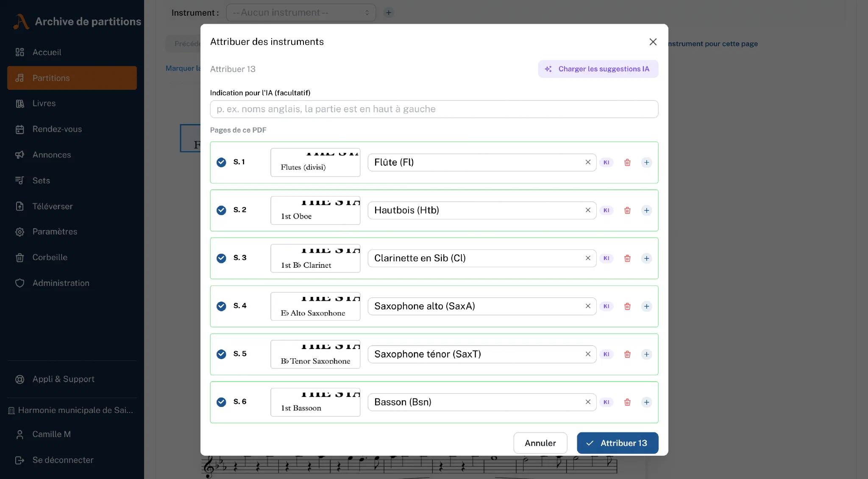The height and width of the screenshot is (479, 868).
Task: Open the 1st Oboe page thumbnail
Action: pyautogui.click(x=315, y=210)
